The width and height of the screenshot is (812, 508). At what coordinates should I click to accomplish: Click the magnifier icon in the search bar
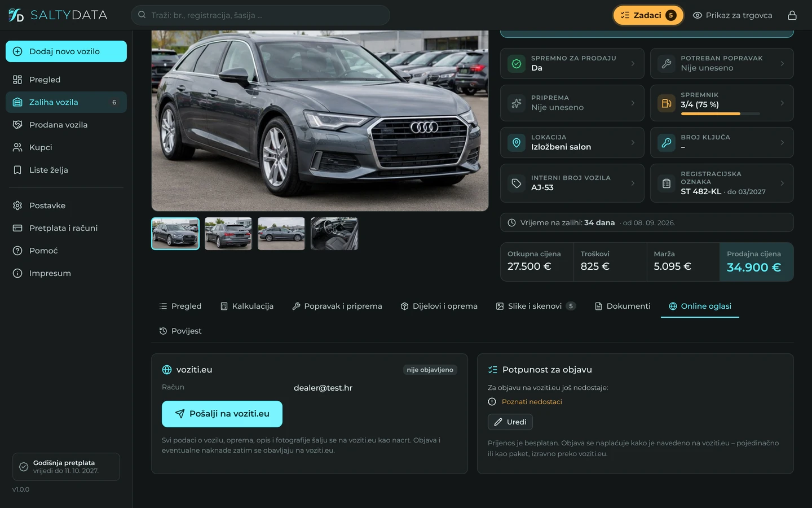(142, 15)
